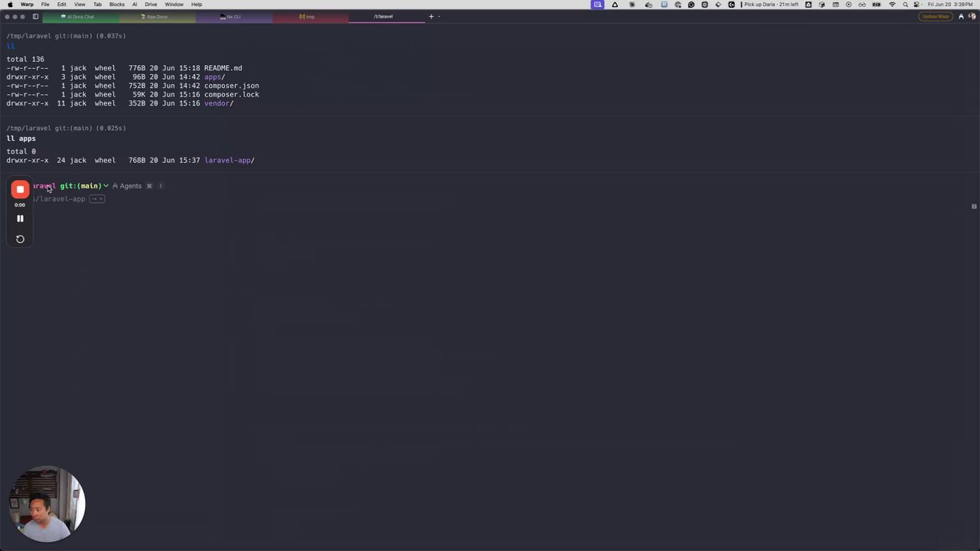Restart the recording with circular arrow icon
The width and height of the screenshot is (980, 551).
tap(20, 239)
